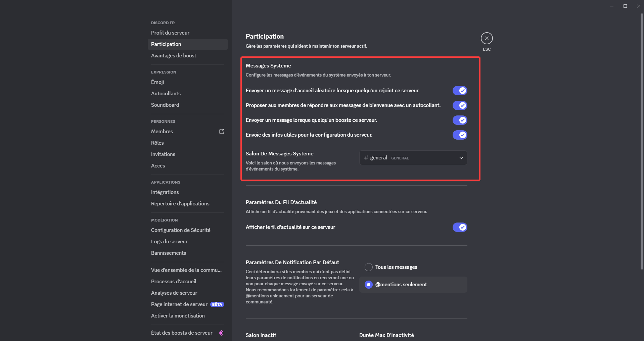
Task: Toggle off sticker welcome reply suggestions
Action: coord(460,105)
